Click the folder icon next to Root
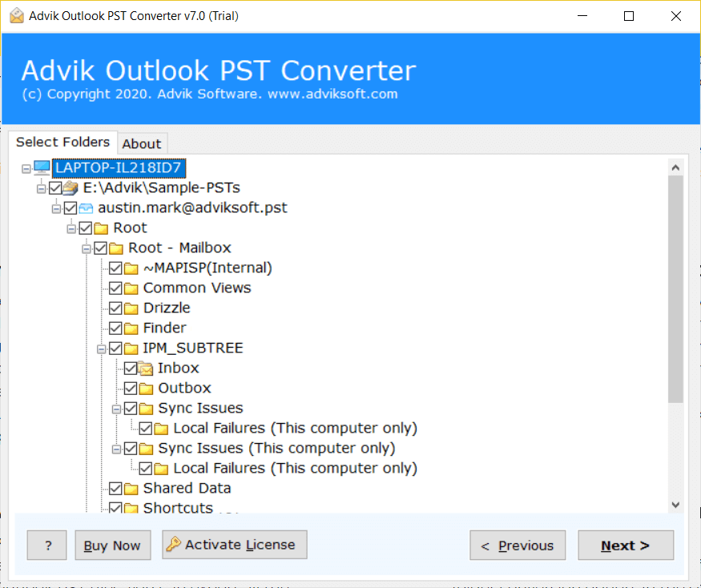Screen dimensions: 701x588 (99, 228)
